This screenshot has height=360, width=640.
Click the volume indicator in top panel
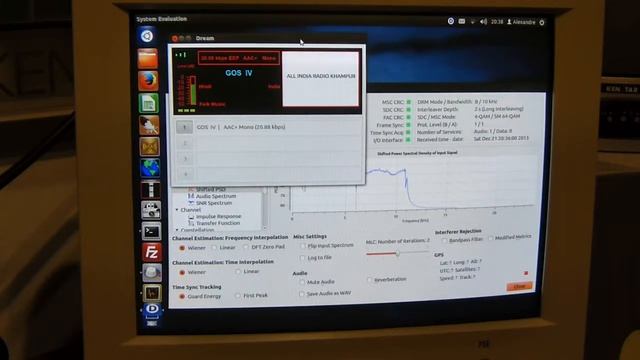tap(483, 22)
